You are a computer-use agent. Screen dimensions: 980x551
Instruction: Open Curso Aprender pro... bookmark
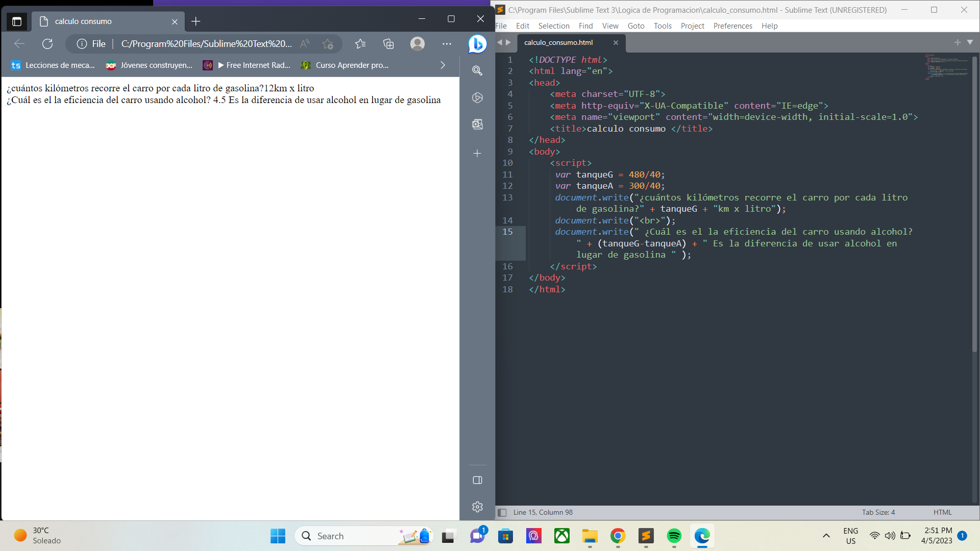tap(345, 65)
